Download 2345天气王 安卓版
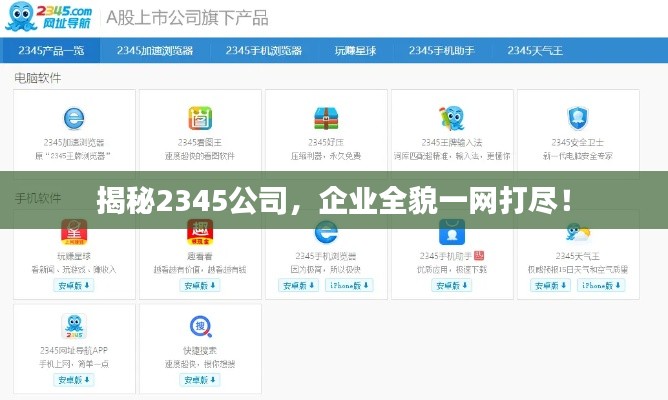The height and width of the screenshot is (400, 668). [x=550, y=285]
